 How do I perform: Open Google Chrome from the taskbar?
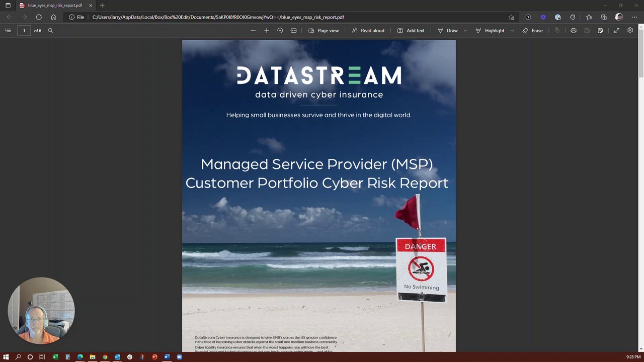click(105, 357)
